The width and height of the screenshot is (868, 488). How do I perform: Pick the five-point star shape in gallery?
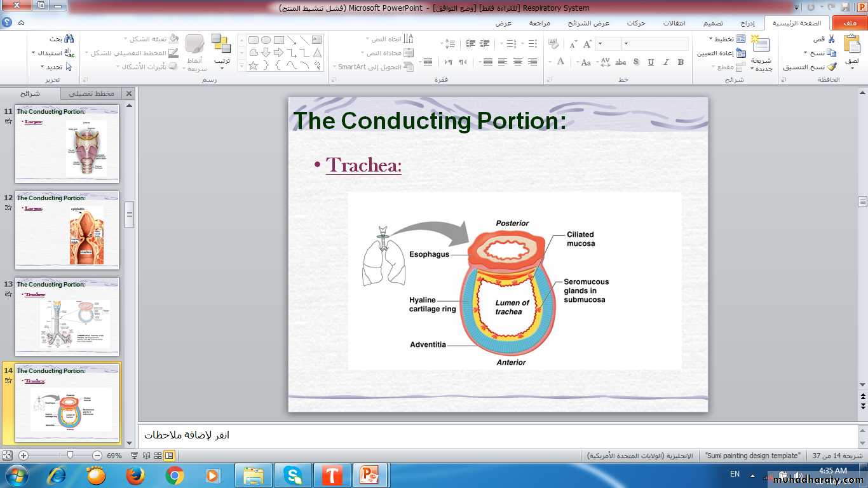pos(253,65)
